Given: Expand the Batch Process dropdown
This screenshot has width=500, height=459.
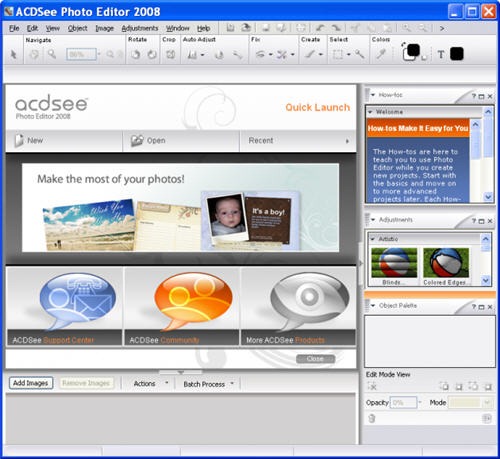Looking at the screenshot, I should point(232,383).
